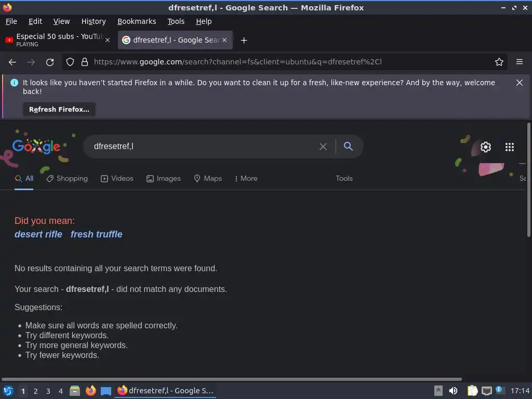The image size is (532, 399).
Task: Select the All search results tab
Action: click(24, 179)
